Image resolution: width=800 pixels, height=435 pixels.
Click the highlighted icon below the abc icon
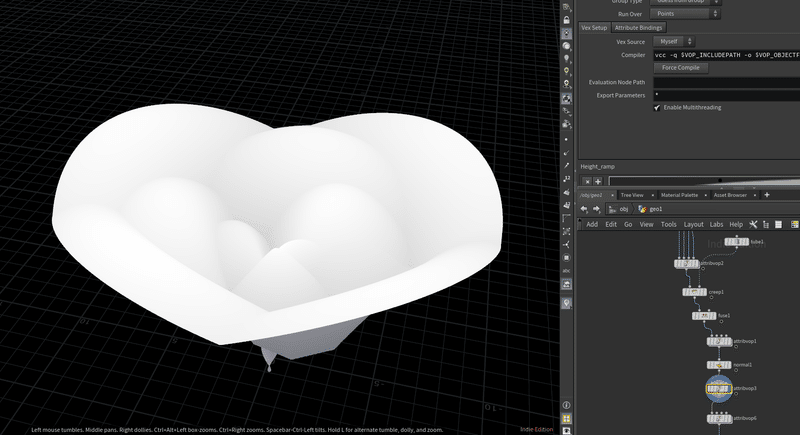tap(566, 284)
